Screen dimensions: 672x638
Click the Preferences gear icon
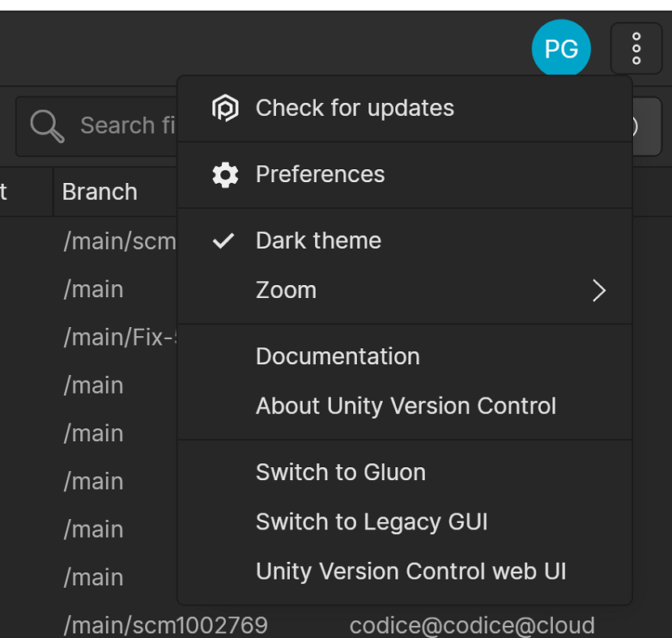click(x=227, y=174)
